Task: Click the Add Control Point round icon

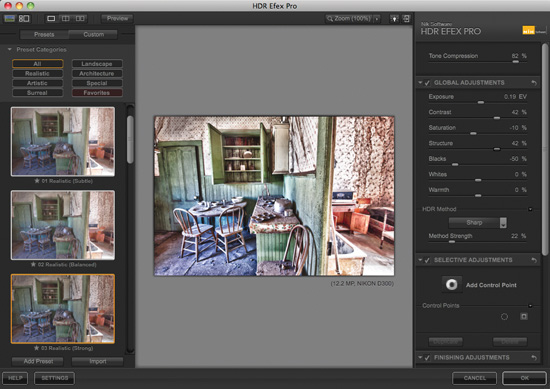Action: [451, 284]
